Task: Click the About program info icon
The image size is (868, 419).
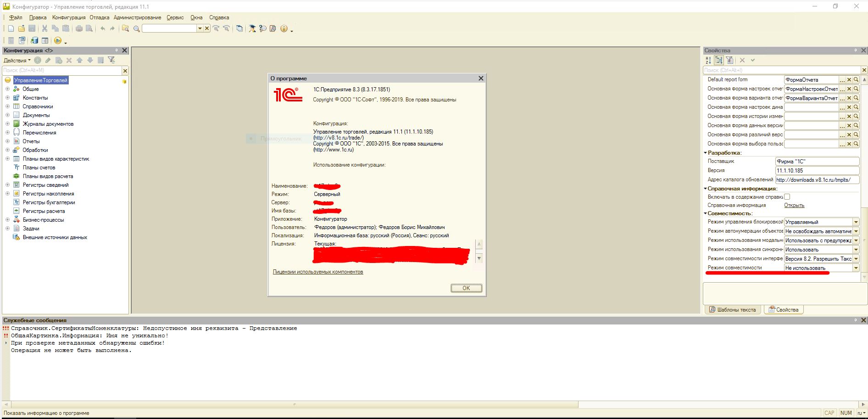Action: [x=284, y=28]
